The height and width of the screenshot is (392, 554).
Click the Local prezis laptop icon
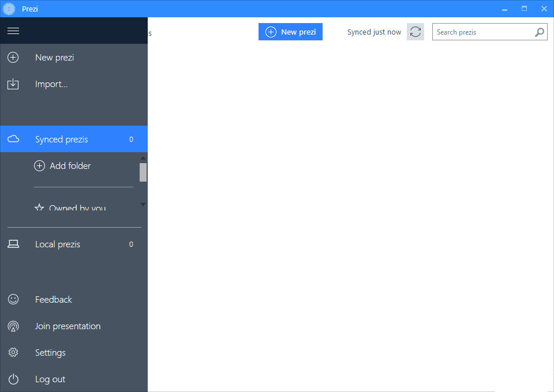13,244
